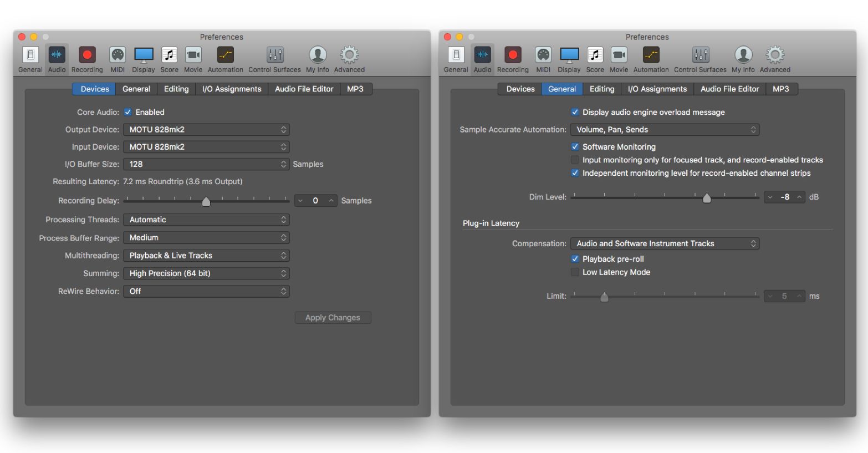The image size is (868, 453).
Task: Open Sample Accurate Automation dropdown
Action: pyautogui.click(x=665, y=130)
